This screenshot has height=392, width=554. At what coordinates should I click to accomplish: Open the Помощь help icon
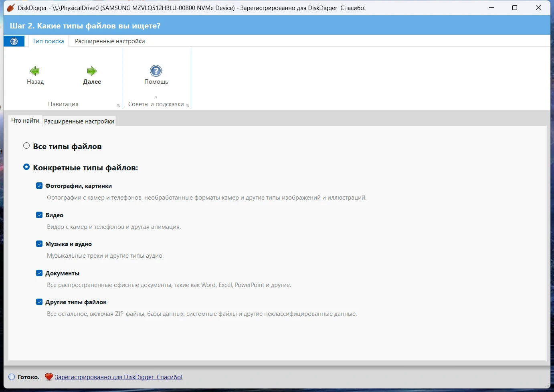click(x=156, y=71)
